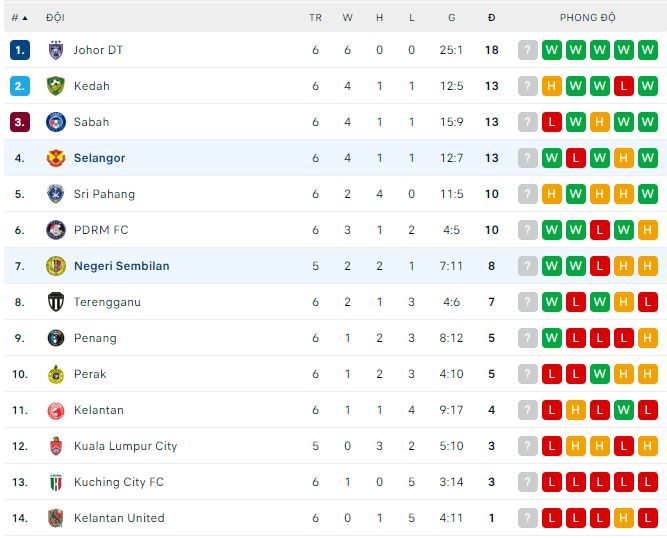The image size is (667, 538).
Task: Click the PHONG ĐỘ form header
Action: pos(587,17)
